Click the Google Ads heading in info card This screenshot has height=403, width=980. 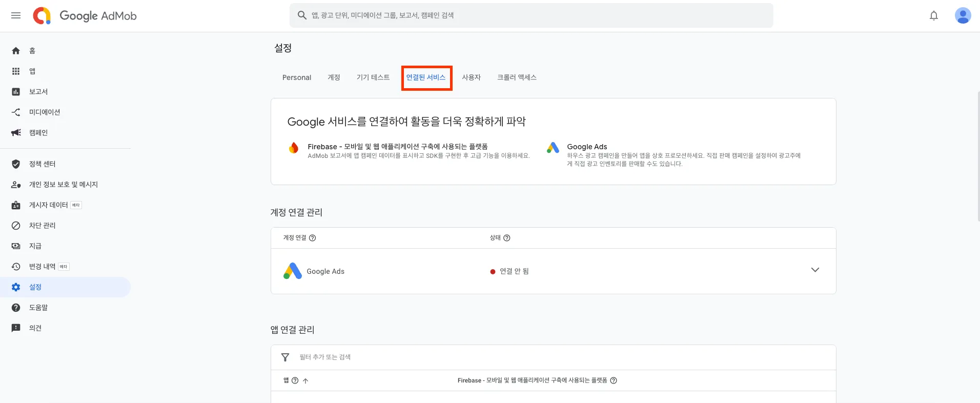[587, 147]
